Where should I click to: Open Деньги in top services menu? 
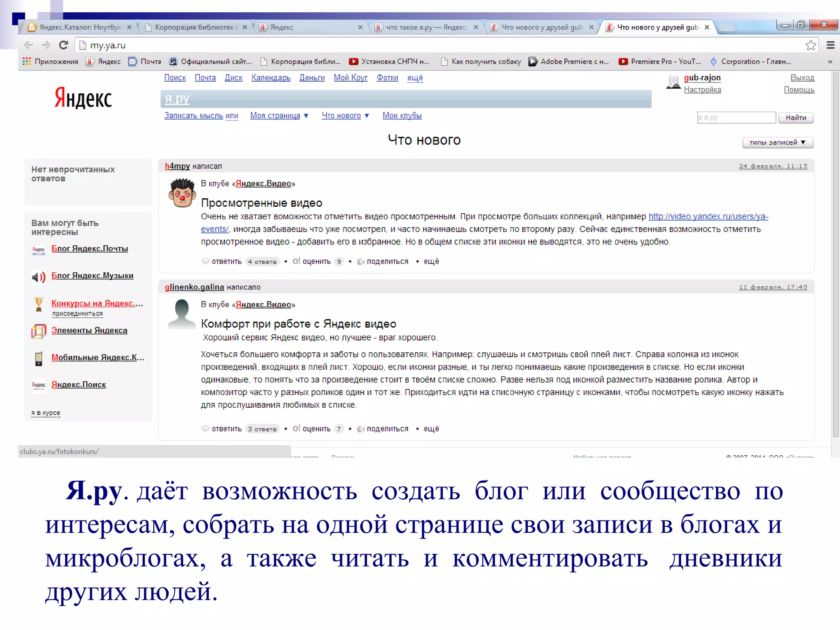pyautogui.click(x=312, y=78)
